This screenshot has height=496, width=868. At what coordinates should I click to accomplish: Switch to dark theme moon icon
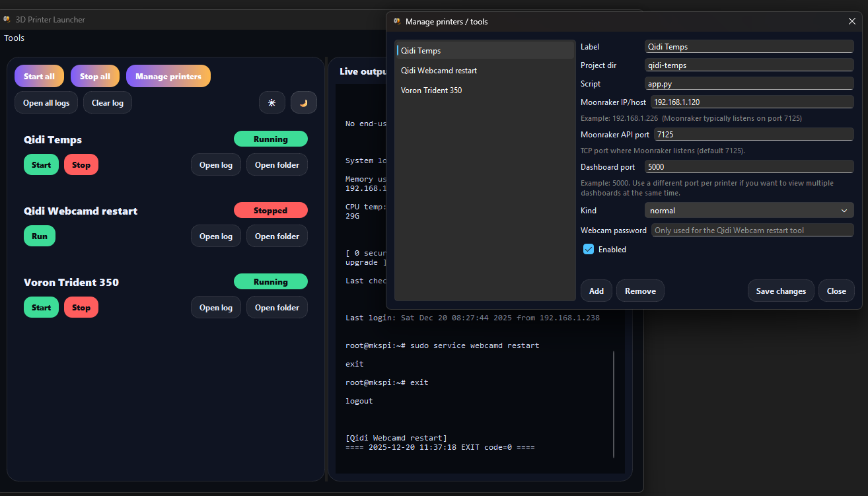(x=304, y=102)
